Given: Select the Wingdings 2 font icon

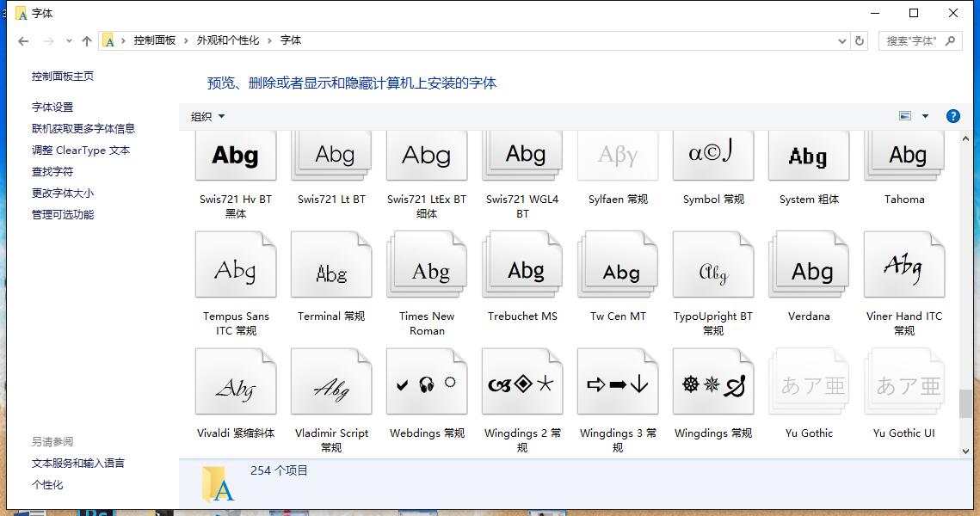Looking at the screenshot, I should [x=522, y=382].
